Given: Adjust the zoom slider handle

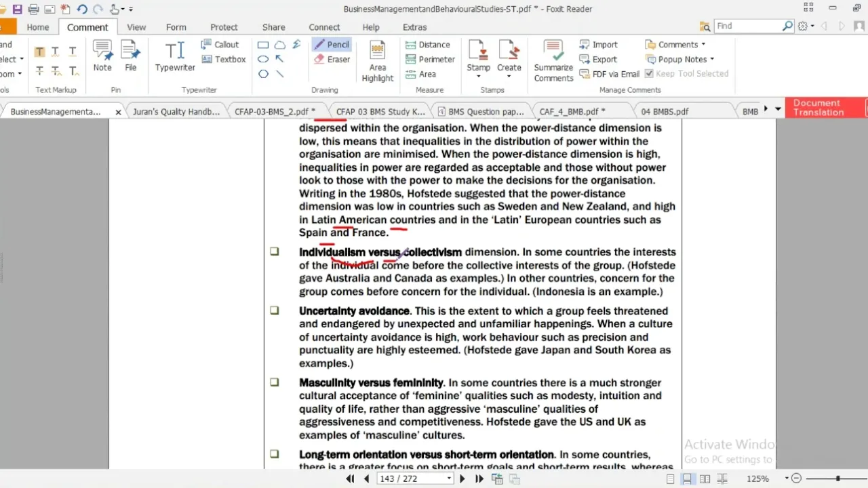Looking at the screenshot, I should coord(838,479).
